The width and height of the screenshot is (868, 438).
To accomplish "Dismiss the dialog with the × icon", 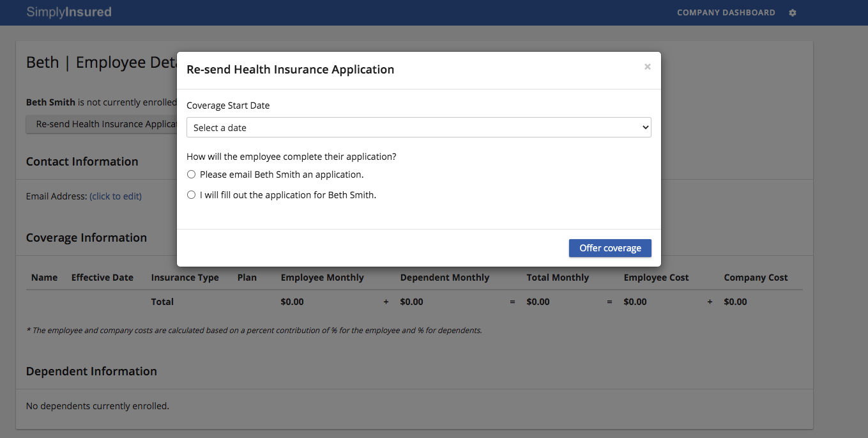I will click(x=647, y=66).
